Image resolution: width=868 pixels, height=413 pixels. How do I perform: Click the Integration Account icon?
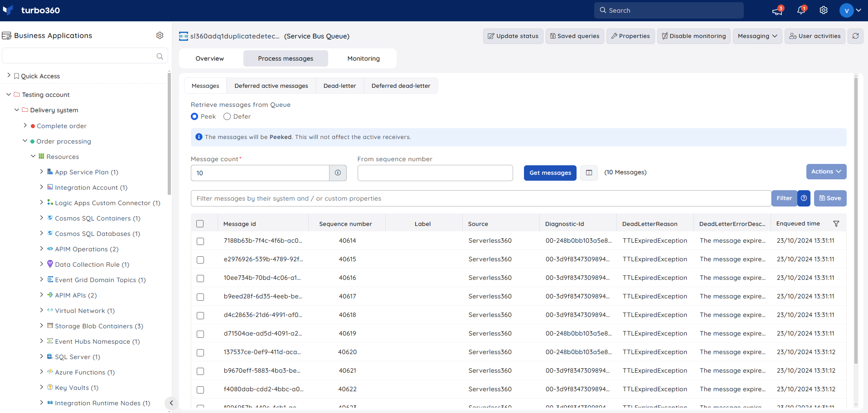tap(50, 187)
